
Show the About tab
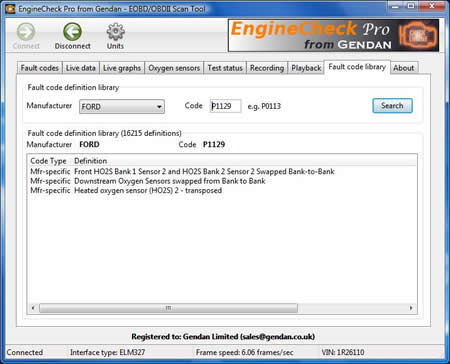pos(404,68)
